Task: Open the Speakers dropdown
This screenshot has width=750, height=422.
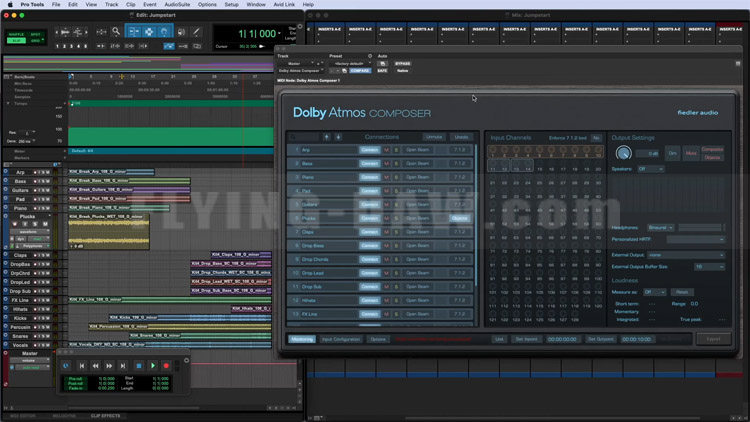Action: click(651, 169)
